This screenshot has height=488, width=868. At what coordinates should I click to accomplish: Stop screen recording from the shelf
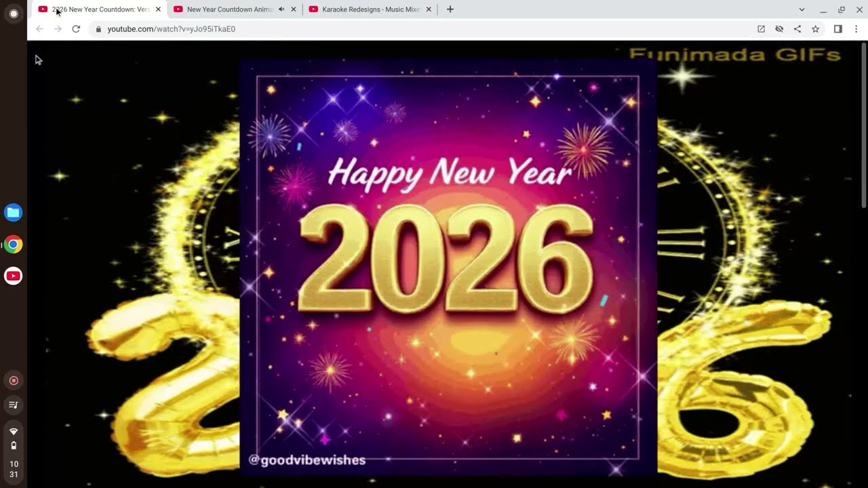(13, 381)
